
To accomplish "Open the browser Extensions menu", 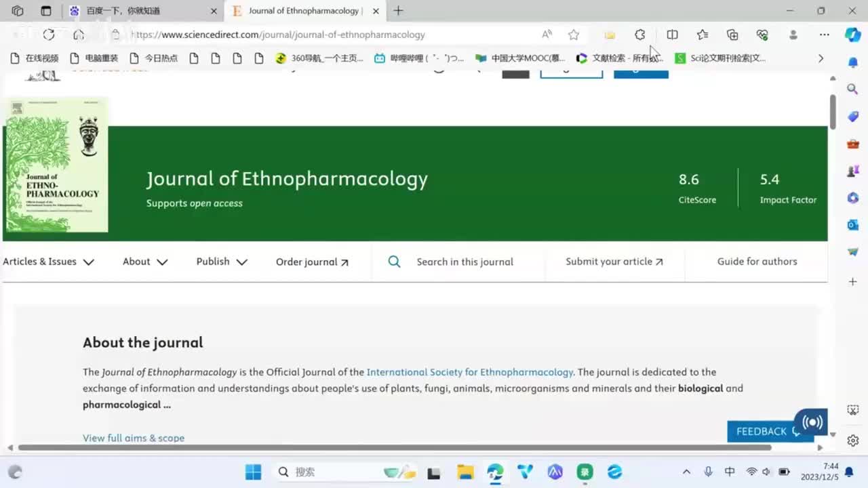I will (x=639, y=35).
